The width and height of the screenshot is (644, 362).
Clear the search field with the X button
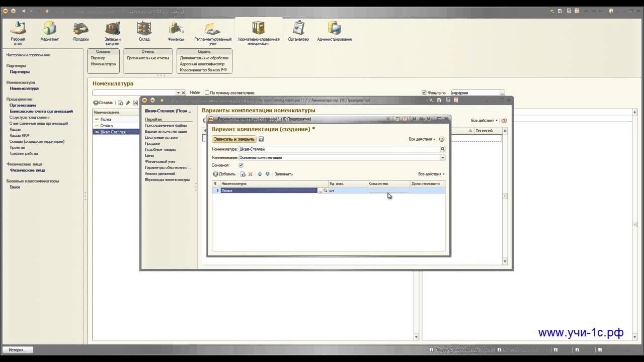[184, 93]
